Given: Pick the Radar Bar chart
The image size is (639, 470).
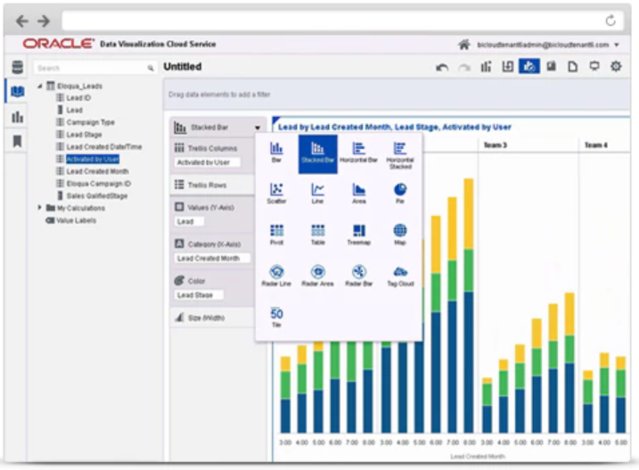Looking at the screenshot, I should click(x=359, y=276).
